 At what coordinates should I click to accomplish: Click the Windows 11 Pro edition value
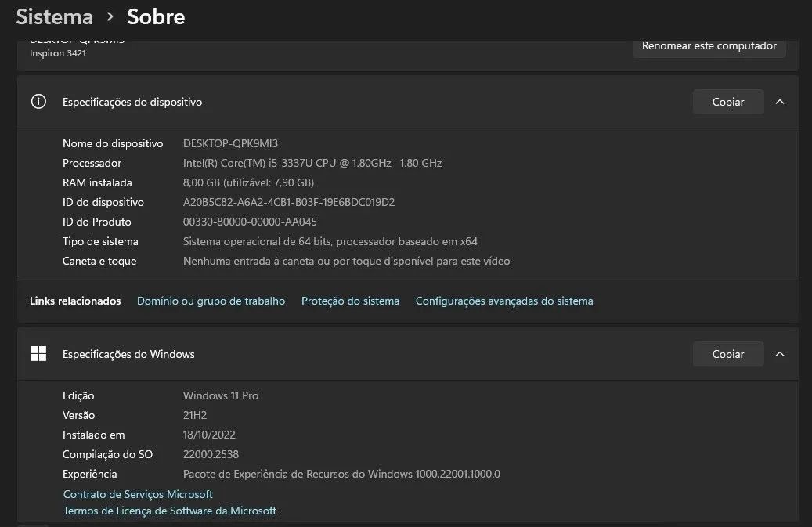click(220, 395)
